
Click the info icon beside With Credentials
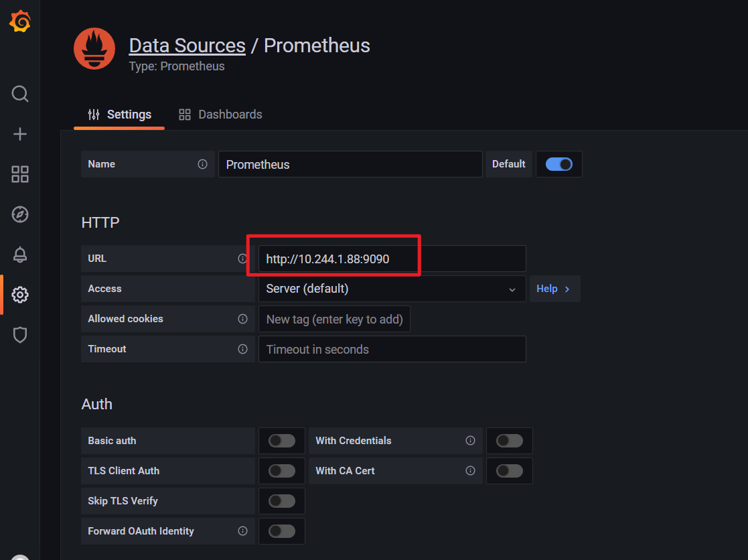pyautogui.click(x=470, y=440)
